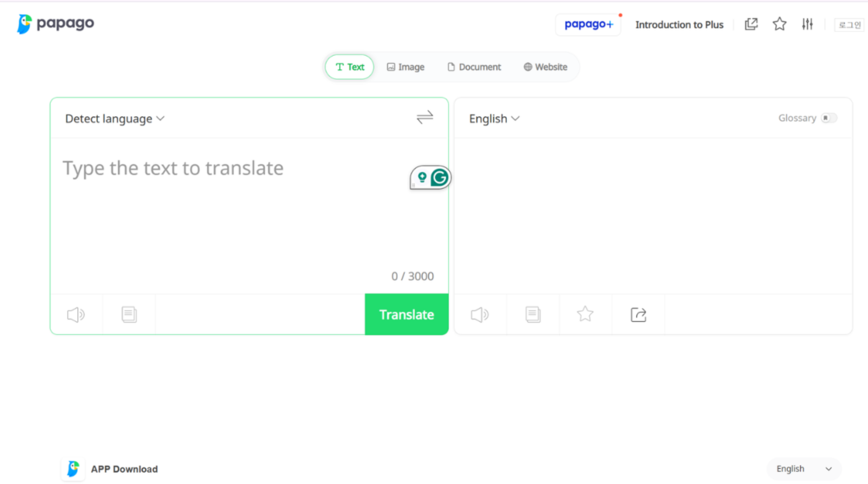868x484 pixels.
Task: Select the Image translation tab icon
Action: pos(392,67)
